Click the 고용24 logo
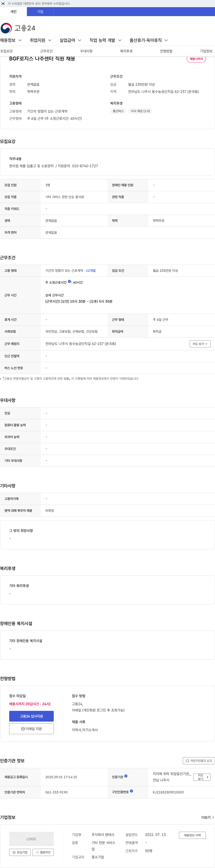Screen dimensions: 215x868 (18, 28)
